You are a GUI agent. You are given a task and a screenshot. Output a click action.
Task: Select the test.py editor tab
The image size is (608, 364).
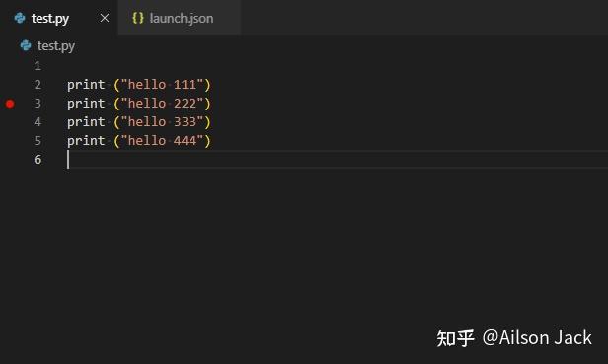coord(58,18)
